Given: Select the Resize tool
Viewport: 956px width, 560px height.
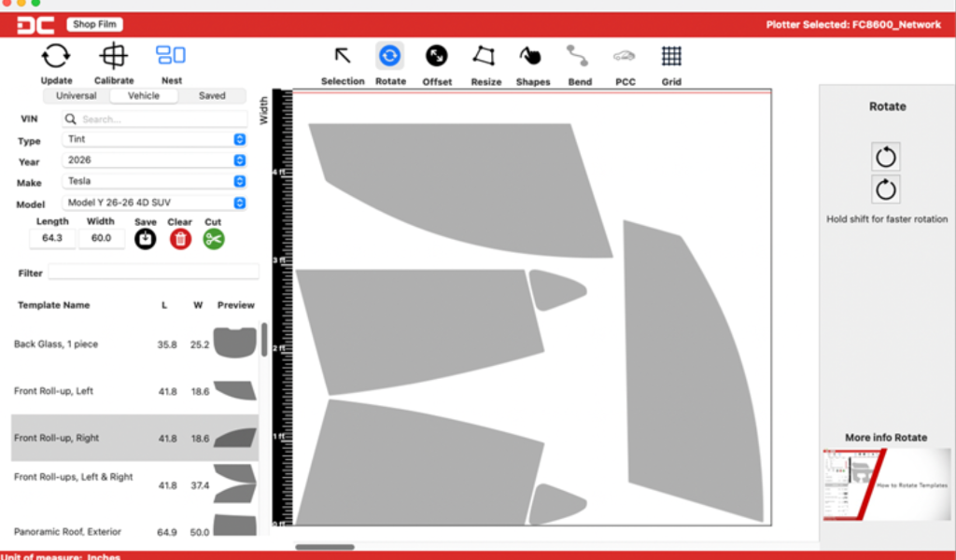Looking at the screenshot, I should pos(485,56).
